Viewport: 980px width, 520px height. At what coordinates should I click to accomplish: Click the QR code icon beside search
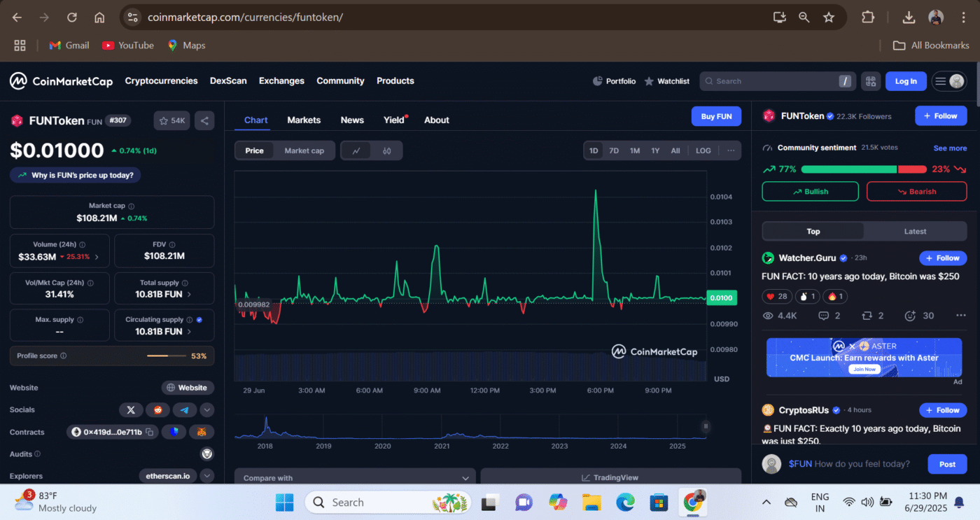pyautogui.click(x=871, y=81)
